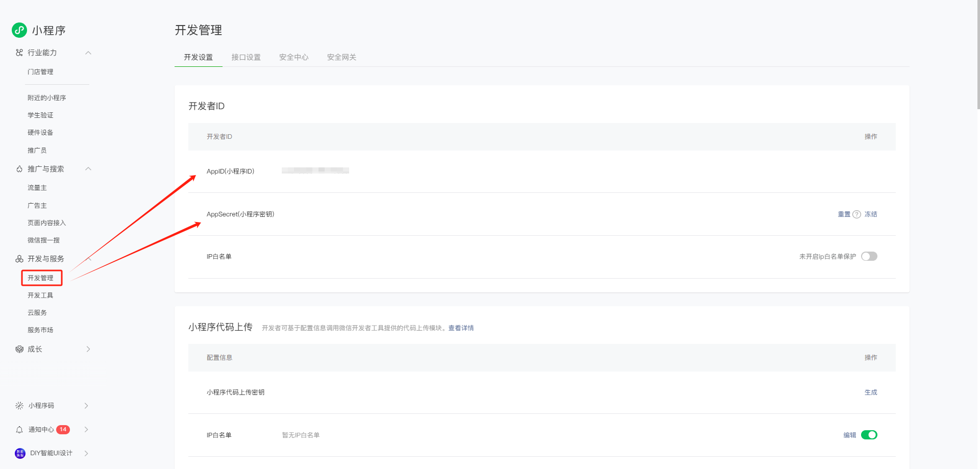
Task: Click the 通知中心 bell icon
Action: click(19, 430)
